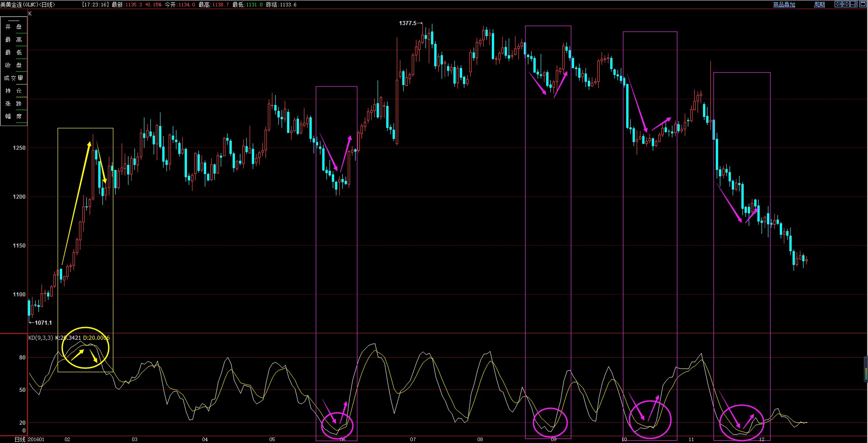This screenshot has width=868, height=443.
Task: Open the 商品叠加 overlay link
Action: [784, 5]
